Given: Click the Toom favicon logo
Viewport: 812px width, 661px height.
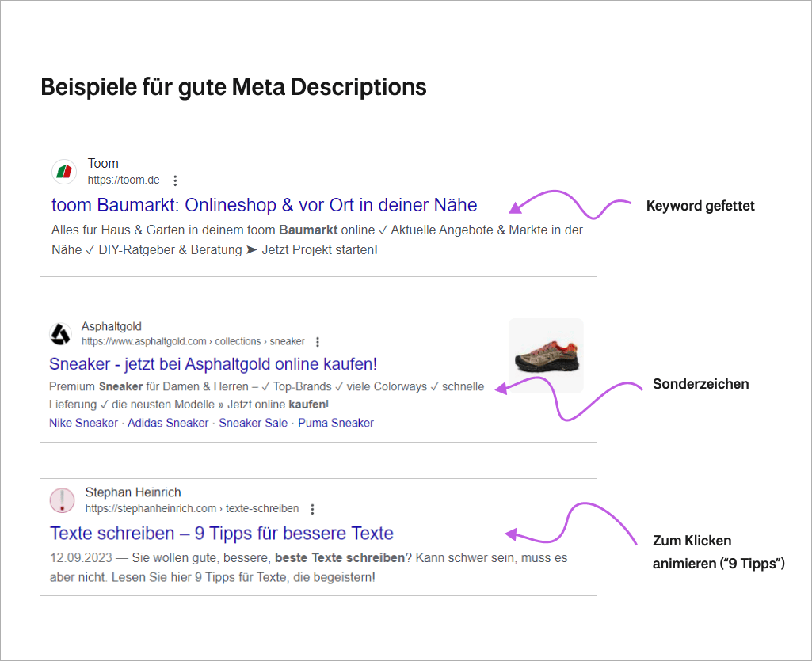Looking at the screenshot, I should coord(64,172).
